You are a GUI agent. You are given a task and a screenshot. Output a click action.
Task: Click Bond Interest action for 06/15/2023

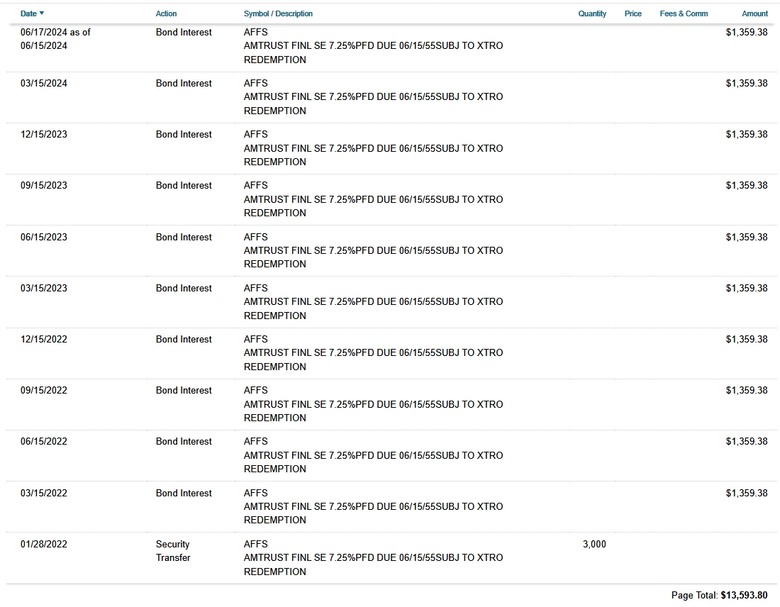[x=184, y=237]
